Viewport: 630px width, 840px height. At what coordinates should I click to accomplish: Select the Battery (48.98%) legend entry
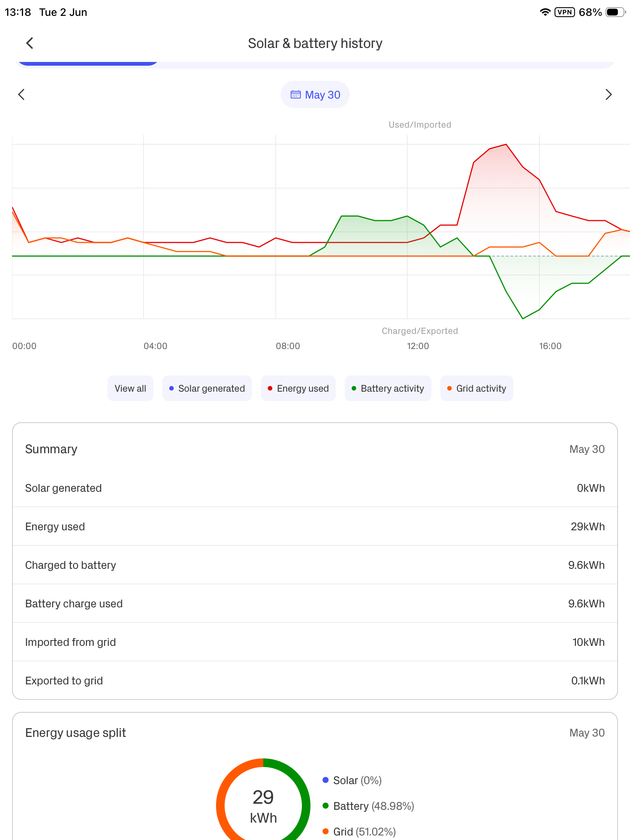tap(368, 806)
